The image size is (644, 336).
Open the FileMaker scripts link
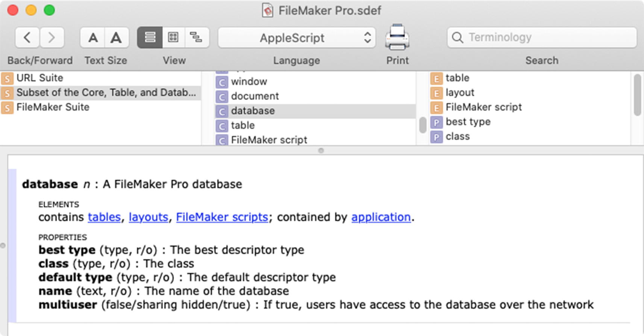(222, 217)
